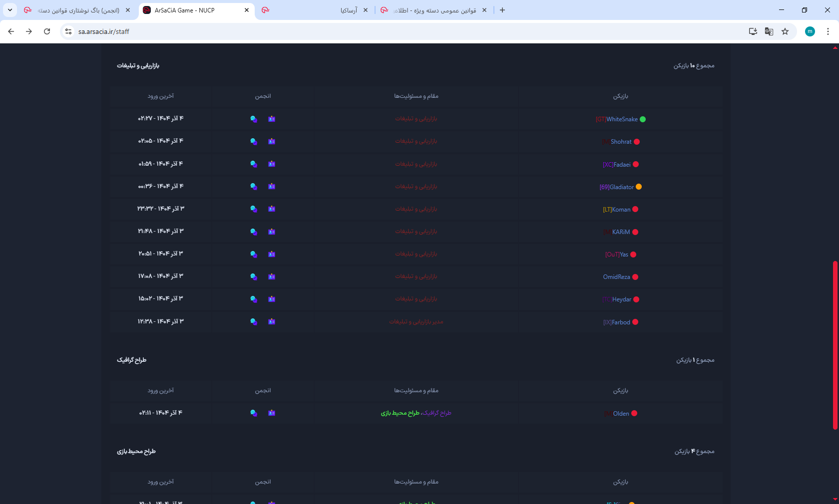Click the chat bubbles icon in Olden's row
The width and height of the screenshot is (839, 504).
click(x=254, y=413)
